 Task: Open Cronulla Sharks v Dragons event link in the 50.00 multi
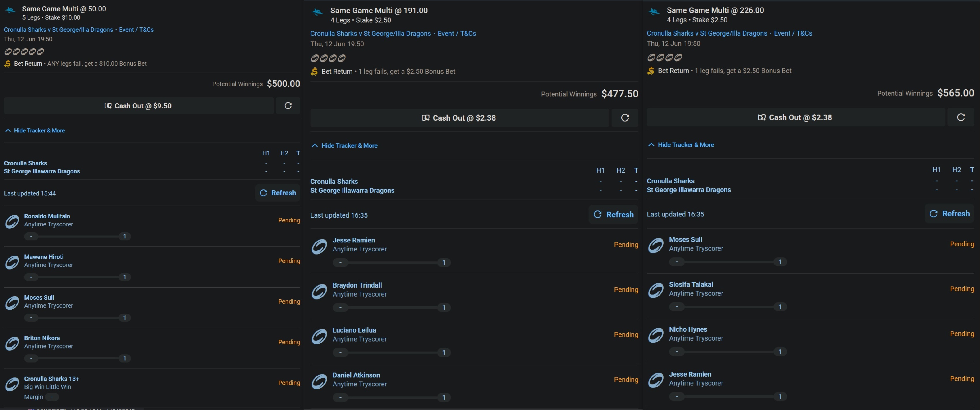[x=58, y=30]
